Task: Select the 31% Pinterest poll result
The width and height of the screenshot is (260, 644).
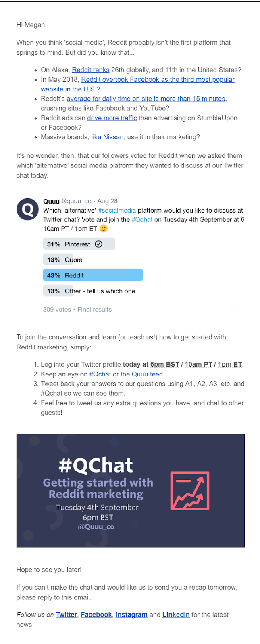Action: [79, 244]
